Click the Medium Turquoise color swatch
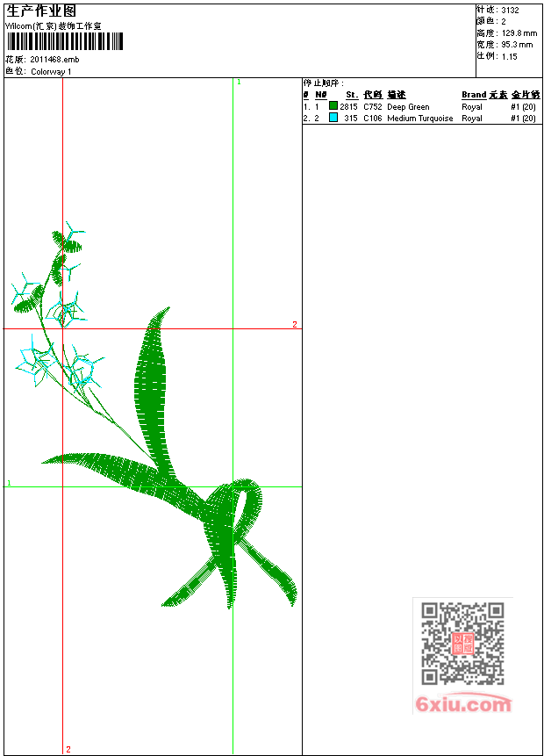Viewport: 544px width, 756px height. pos(333,117)
